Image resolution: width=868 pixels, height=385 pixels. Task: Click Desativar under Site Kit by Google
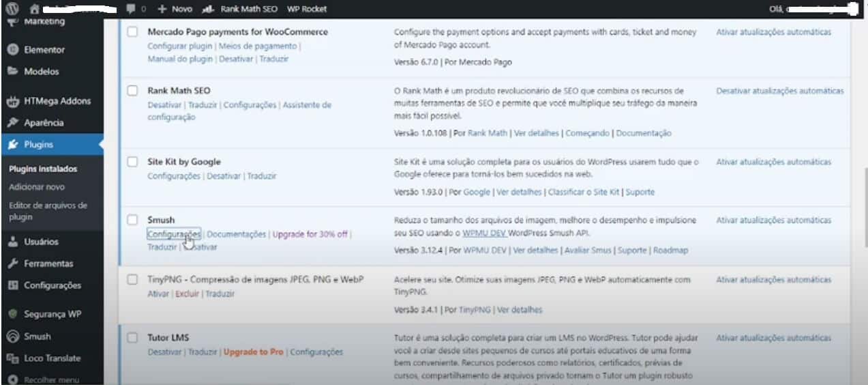click(x=224, y=176)
